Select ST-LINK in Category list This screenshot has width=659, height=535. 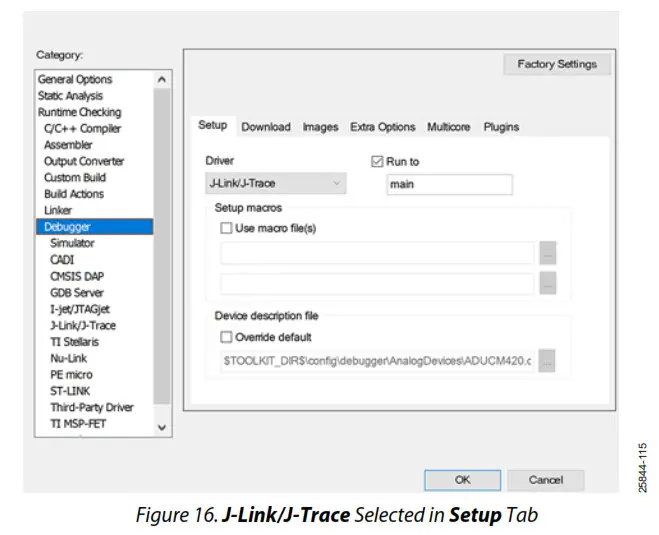click(x=70, y=391)
